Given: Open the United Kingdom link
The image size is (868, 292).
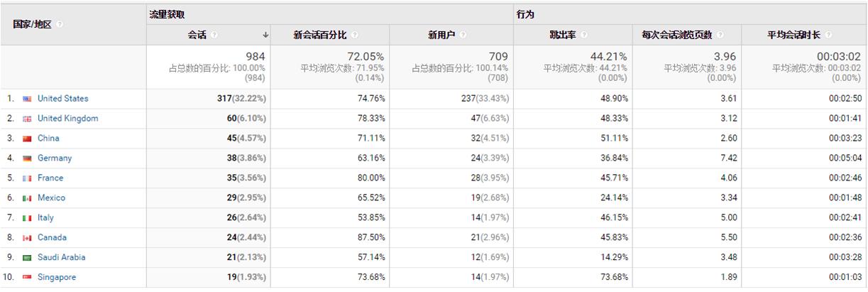Looking at the screenshot, I should (67, 119).
